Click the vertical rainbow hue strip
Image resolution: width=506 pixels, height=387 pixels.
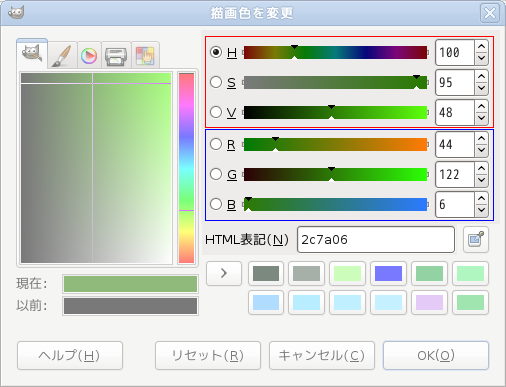click(x=186, y=168)
